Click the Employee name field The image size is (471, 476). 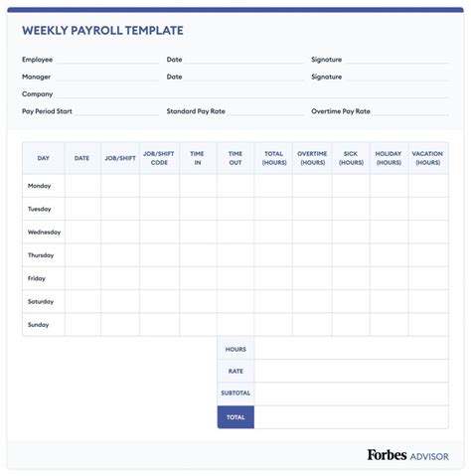pyautogui.click(x=107, y=60)
